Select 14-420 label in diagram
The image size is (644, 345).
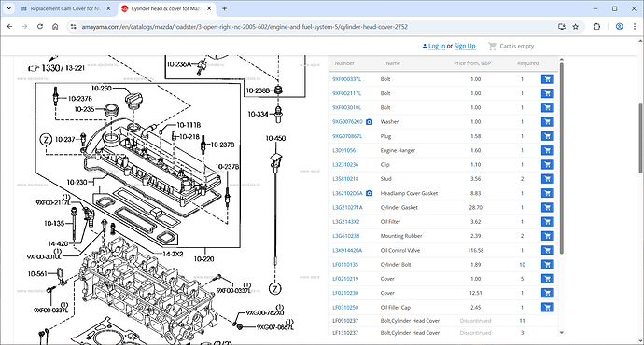point(58,243)
